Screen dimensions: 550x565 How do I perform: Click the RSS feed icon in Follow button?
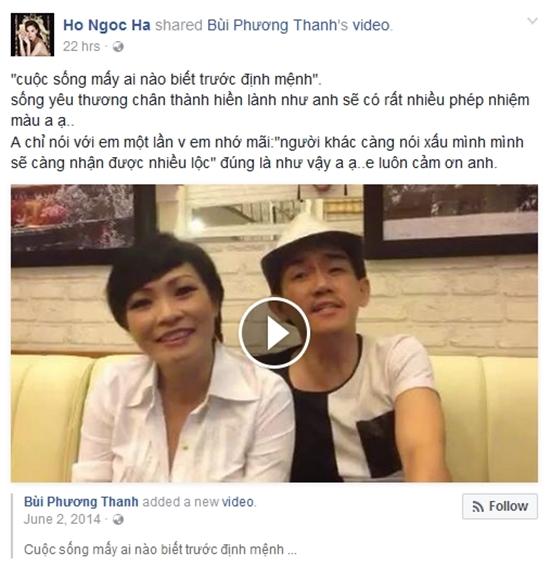[478, 507]
